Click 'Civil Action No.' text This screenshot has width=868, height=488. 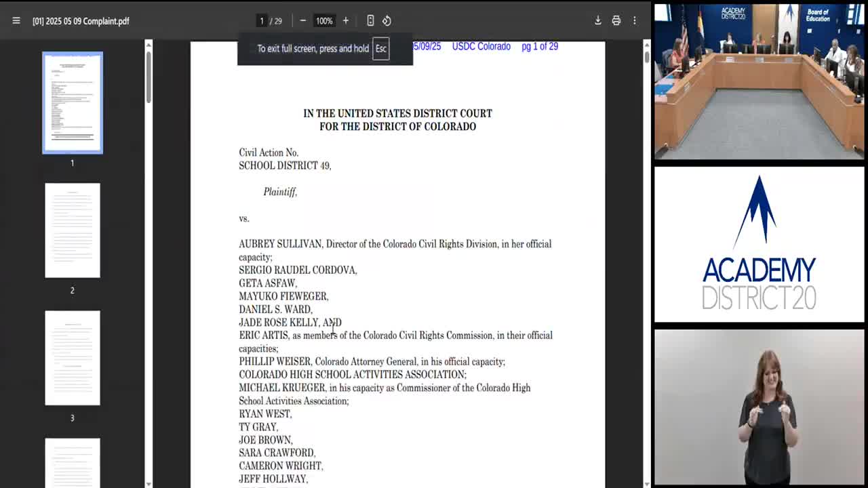(x=269, y=152)
